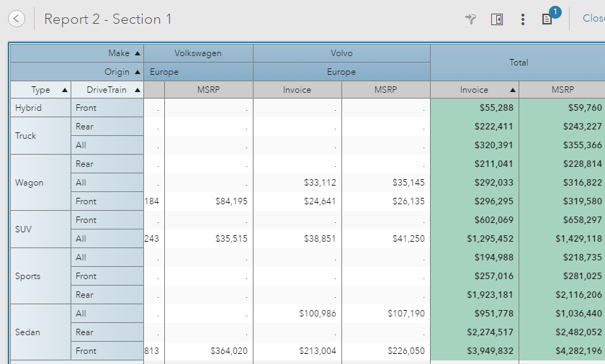Viewport: 605px width, 364px height.
Task: Toggle the side panel collapse icon
Action: (497, 19)
